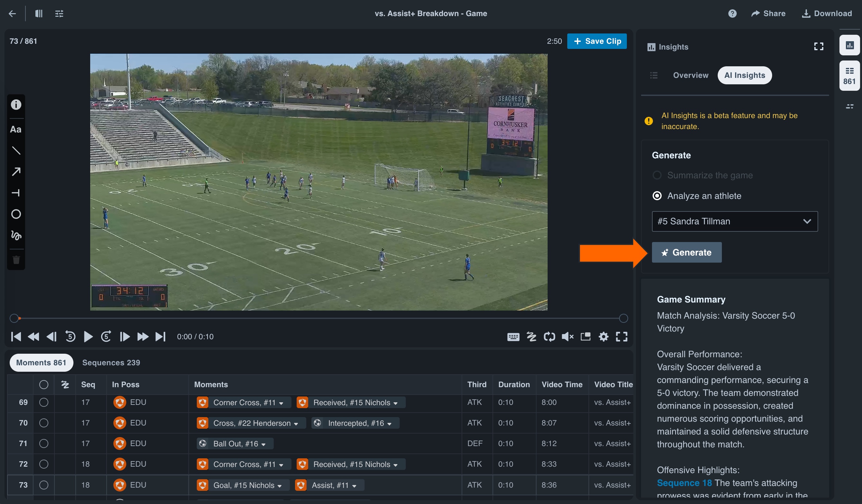
Task: Open the info icon on drawing toolbar
Action: point(16,105)
